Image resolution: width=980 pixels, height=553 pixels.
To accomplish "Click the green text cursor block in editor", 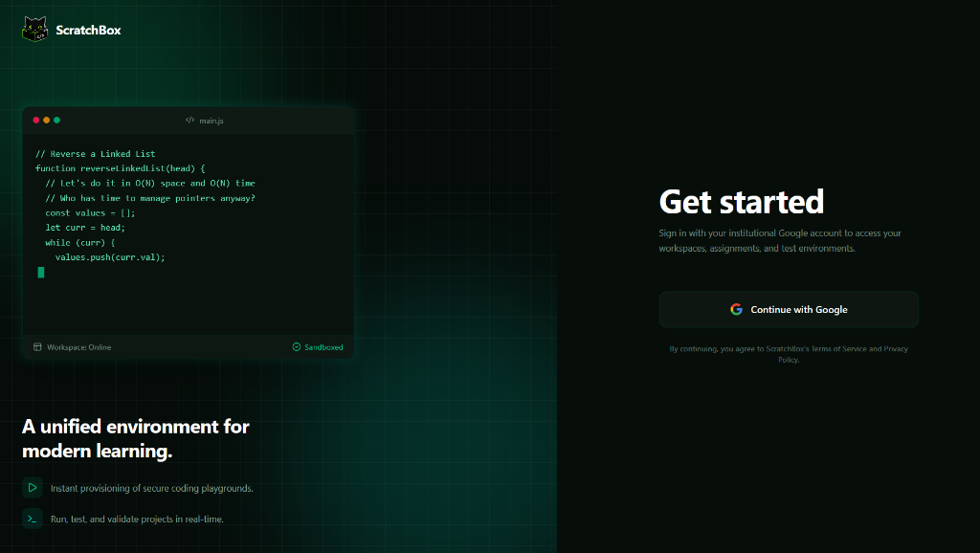I will point(40,272).
